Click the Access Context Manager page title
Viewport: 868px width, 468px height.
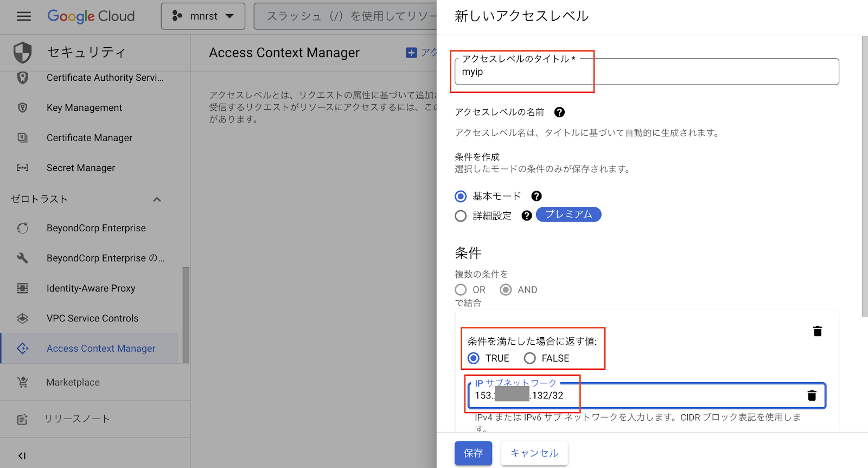point(284,53)
